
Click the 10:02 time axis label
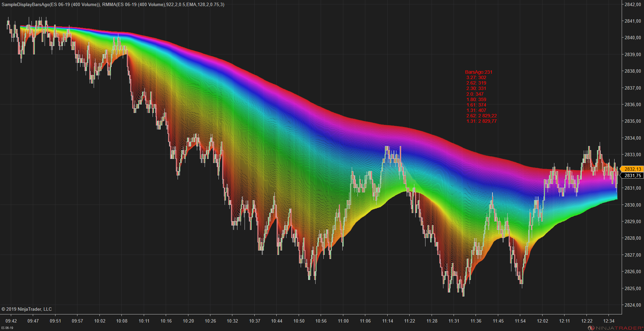point(100,321)
